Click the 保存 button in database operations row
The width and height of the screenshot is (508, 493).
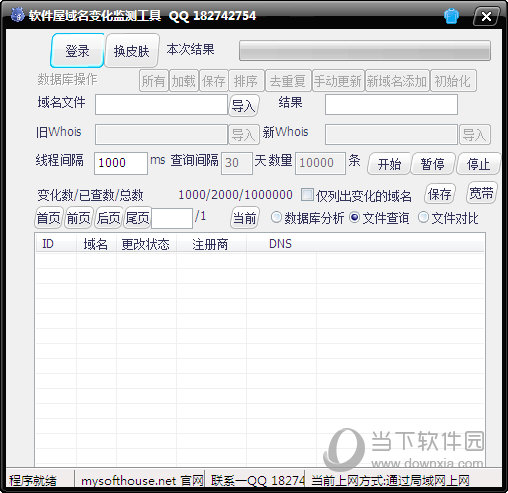pyautogui.click(x=214, y=81)
